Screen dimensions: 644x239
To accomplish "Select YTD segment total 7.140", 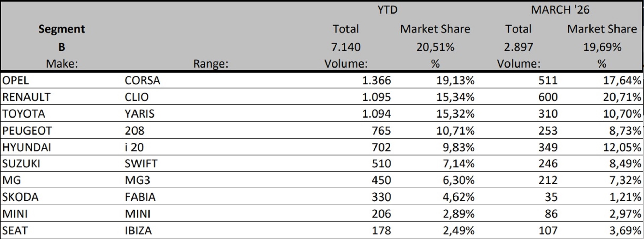I will tap(346, 47).
